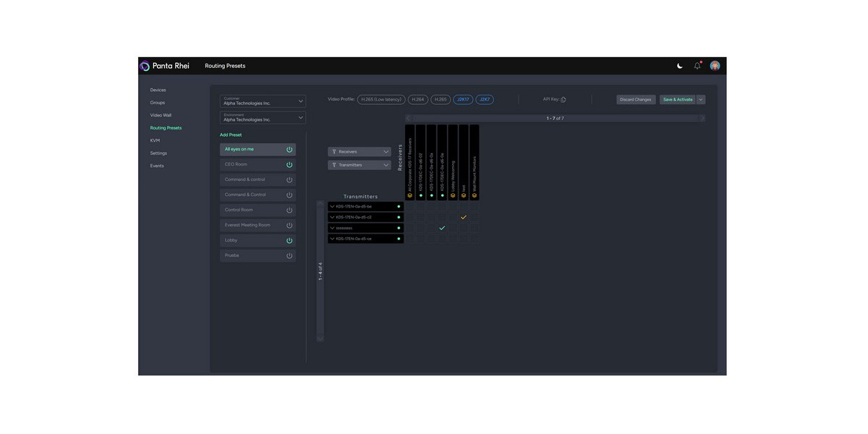Click the Panta Rhei logo

(x=164, y=66)
